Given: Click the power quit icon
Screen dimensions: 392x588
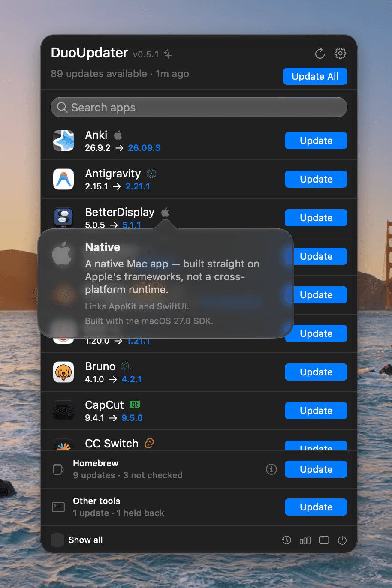Looking at the screenshot, I should (342, 540).
